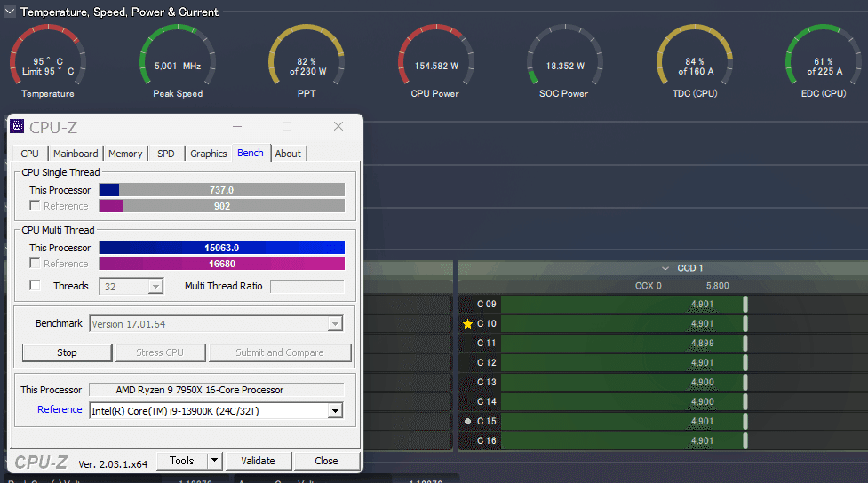The height and width of the screenshot is (483, 868).
Task: Click the SOC Power gauge
Action: (565, 61)
